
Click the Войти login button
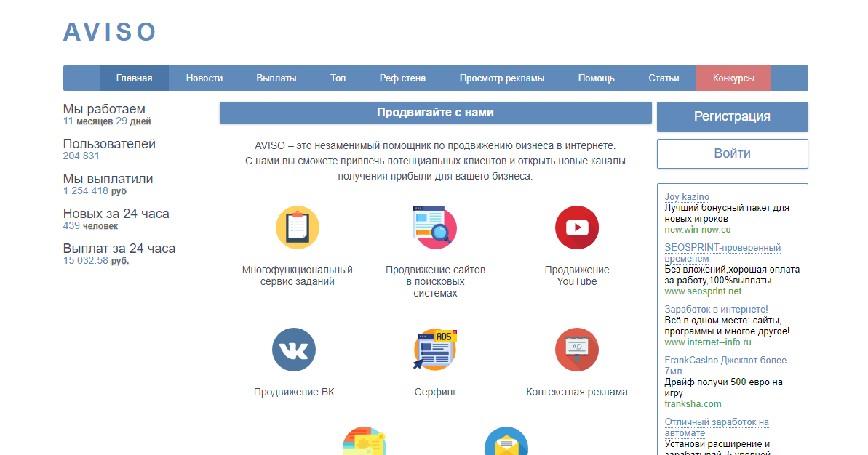(x=732, y=153)
